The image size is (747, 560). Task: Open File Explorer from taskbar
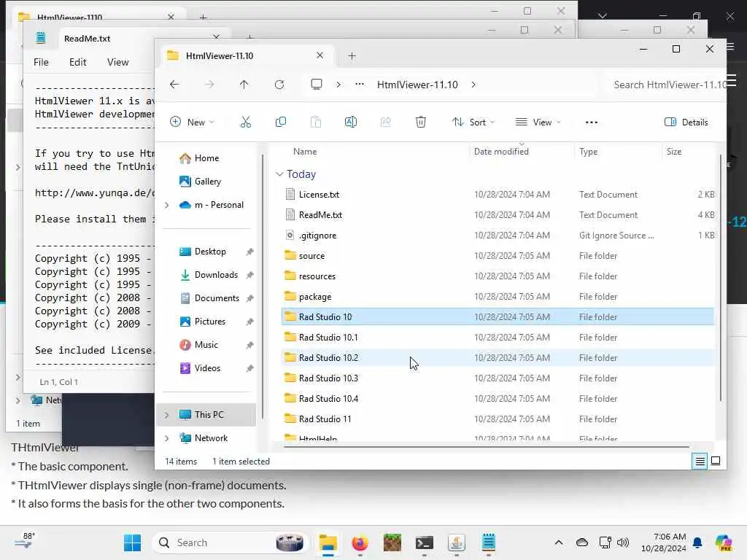point(328,542)
